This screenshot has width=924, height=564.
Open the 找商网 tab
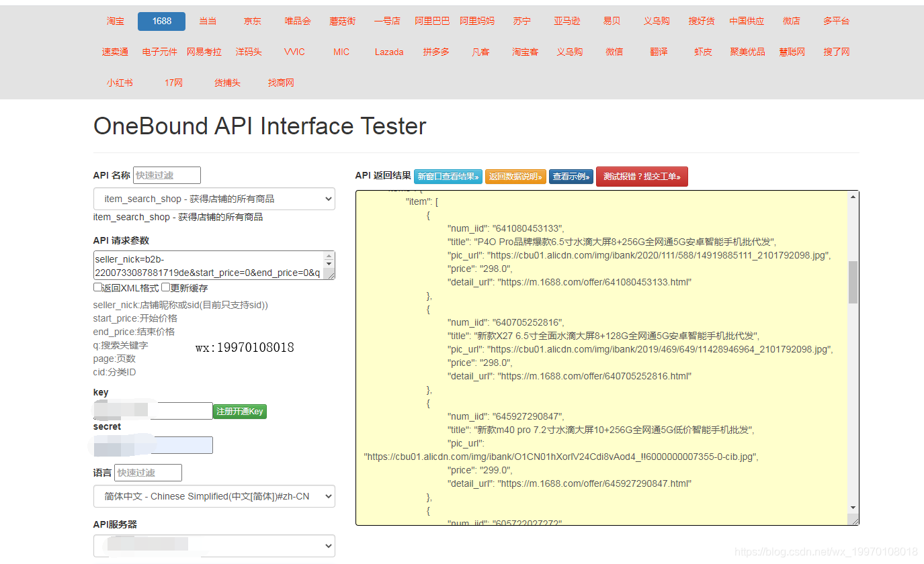[x=281, y=83]
